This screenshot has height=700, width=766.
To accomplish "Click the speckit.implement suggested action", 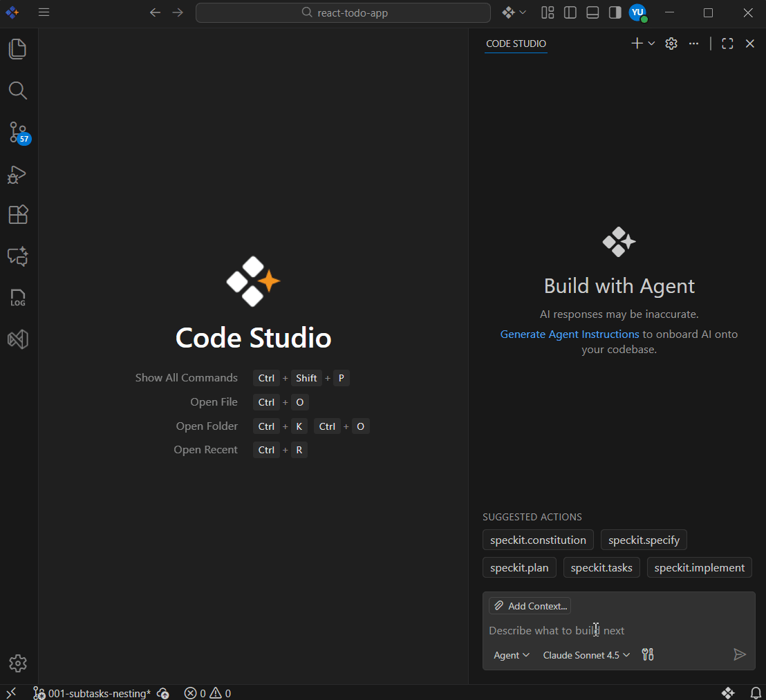I will point(699,568).
